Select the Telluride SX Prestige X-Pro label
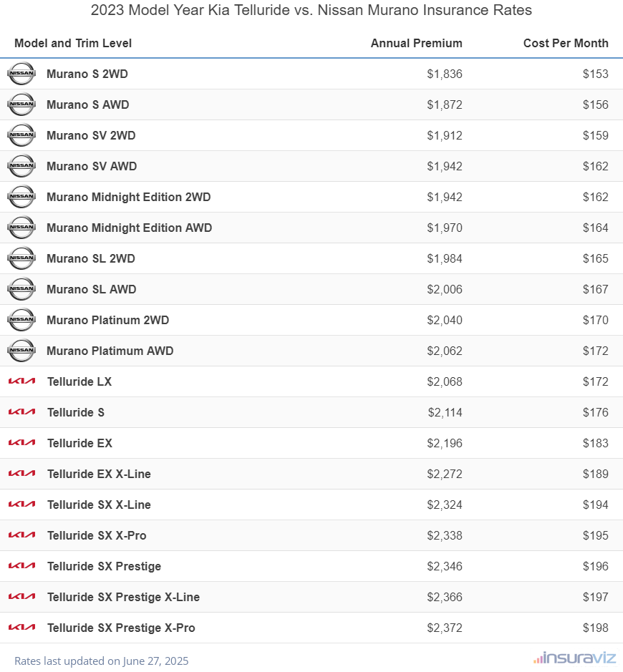This screenshot has width=623, height=672. pyautogui.click(x=121, y=628)
